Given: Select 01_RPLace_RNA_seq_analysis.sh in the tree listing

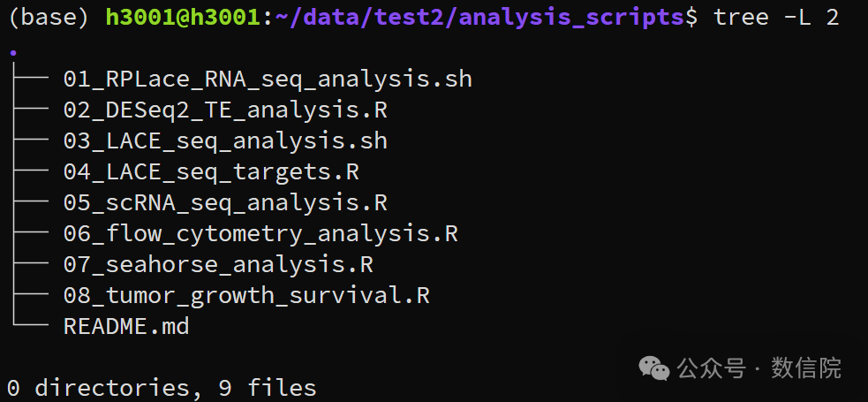Looking at the screenshot, I should point(268,79).
